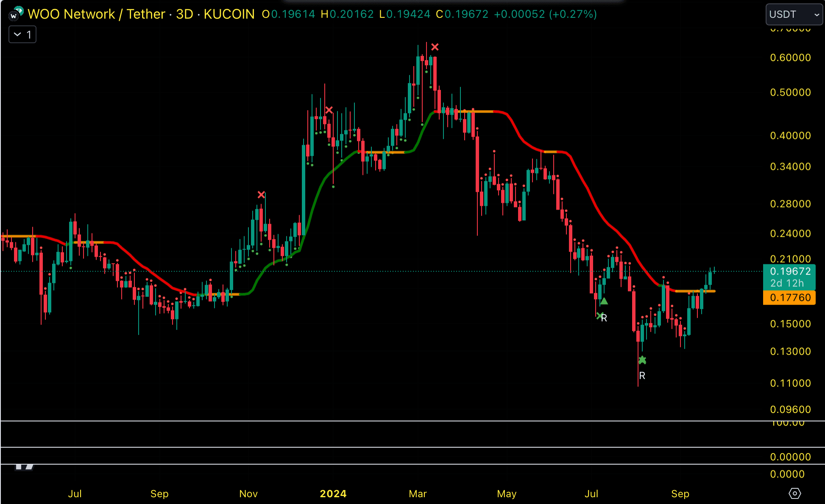Open the chart settings gear icon
This screenshot has width=825, height=504.
click(794, 493)
